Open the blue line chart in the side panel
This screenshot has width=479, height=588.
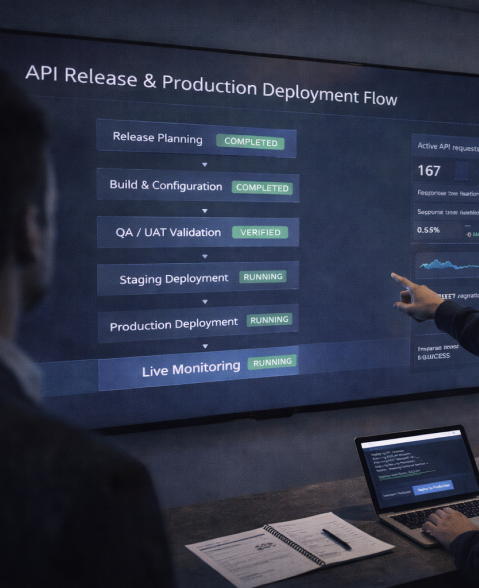[x=449, y=265]
